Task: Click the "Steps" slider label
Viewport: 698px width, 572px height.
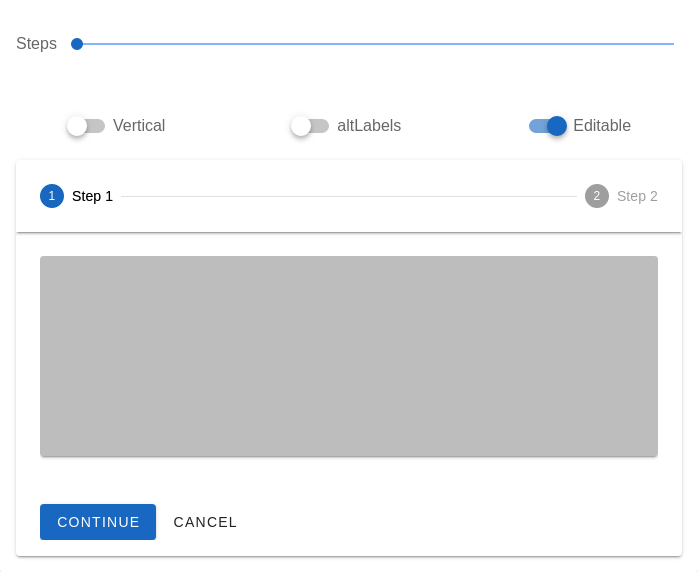Action: [36, 44]
